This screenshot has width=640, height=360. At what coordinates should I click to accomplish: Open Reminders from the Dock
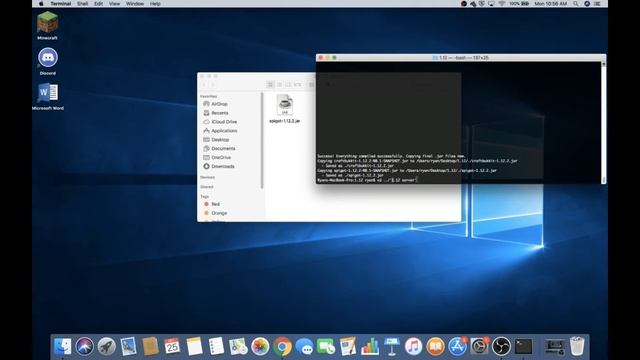[216, 347]
